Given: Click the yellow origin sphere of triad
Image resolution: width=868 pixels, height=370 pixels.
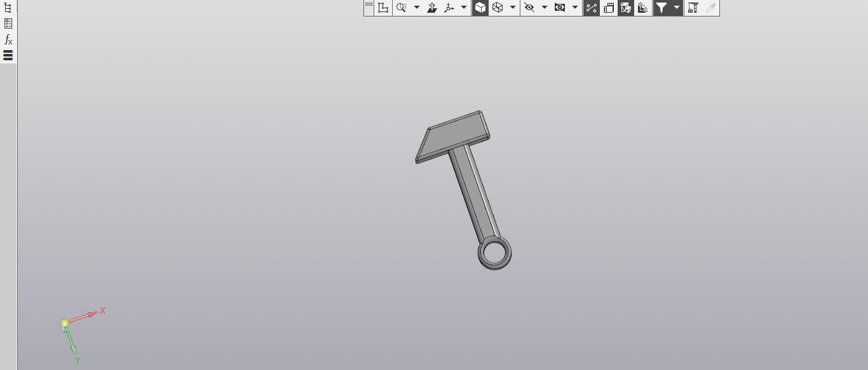Looking at the screenshot, I should pyautogui.click(x=64, y=324).
